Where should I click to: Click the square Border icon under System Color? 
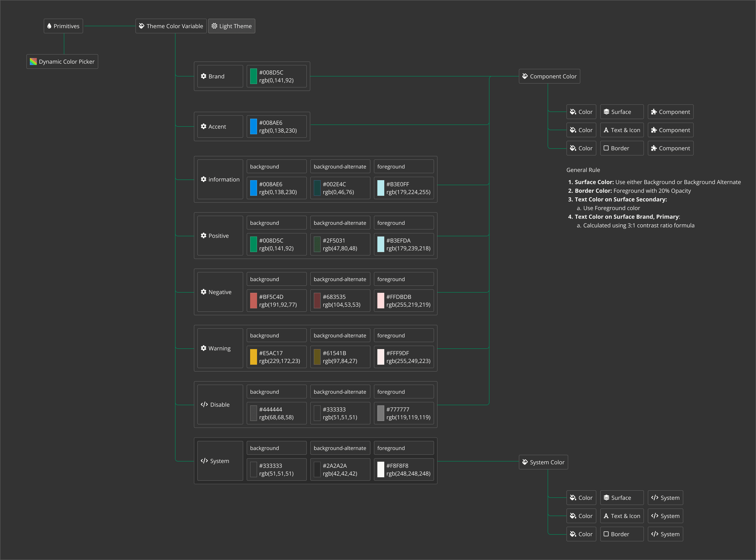(606, 534)
